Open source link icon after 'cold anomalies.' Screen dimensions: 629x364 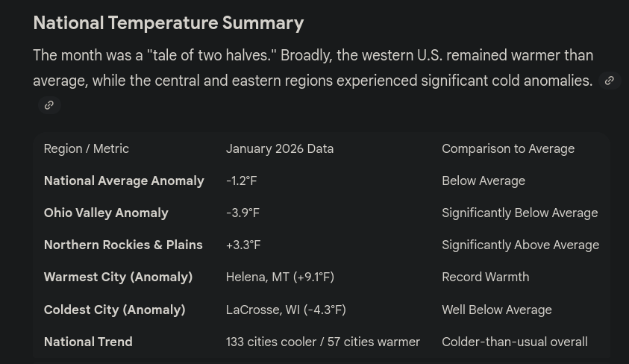(610, 81)
